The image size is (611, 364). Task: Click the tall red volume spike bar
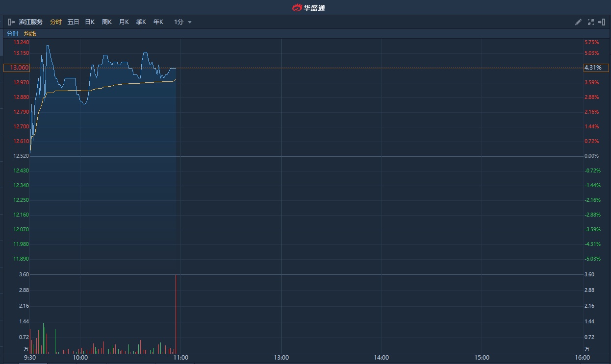click(x=176, y=314)
